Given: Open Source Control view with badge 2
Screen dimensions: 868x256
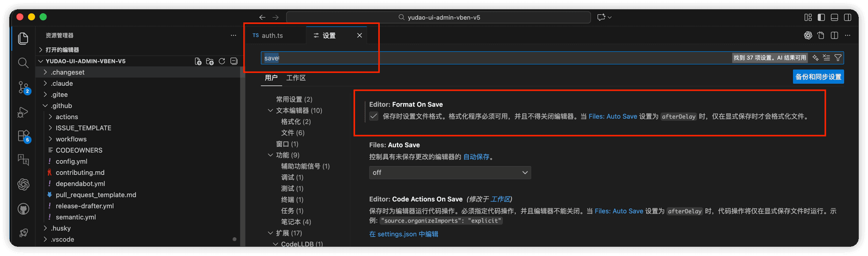Looking at the screenshot, I should (x=23, y=87).
